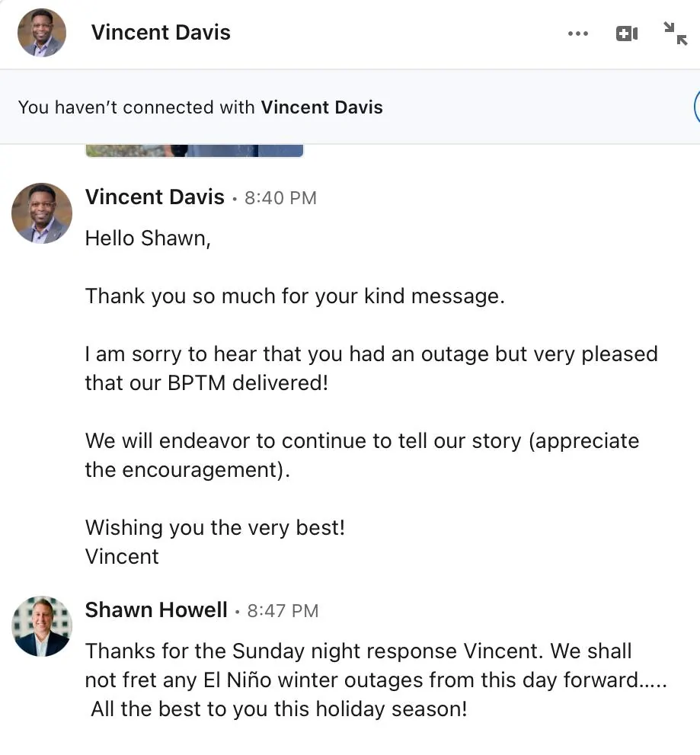Click the Shawn Howell sender name
The image size is (700, 755).
tap(156, 610)
